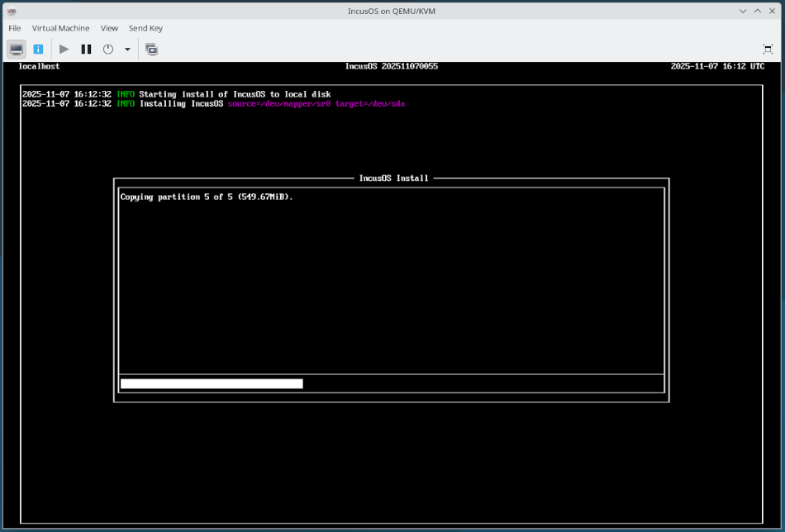
Task: Enter fullscreen with the resize icon
Action: pyautogui.click(x=768, y=49)
